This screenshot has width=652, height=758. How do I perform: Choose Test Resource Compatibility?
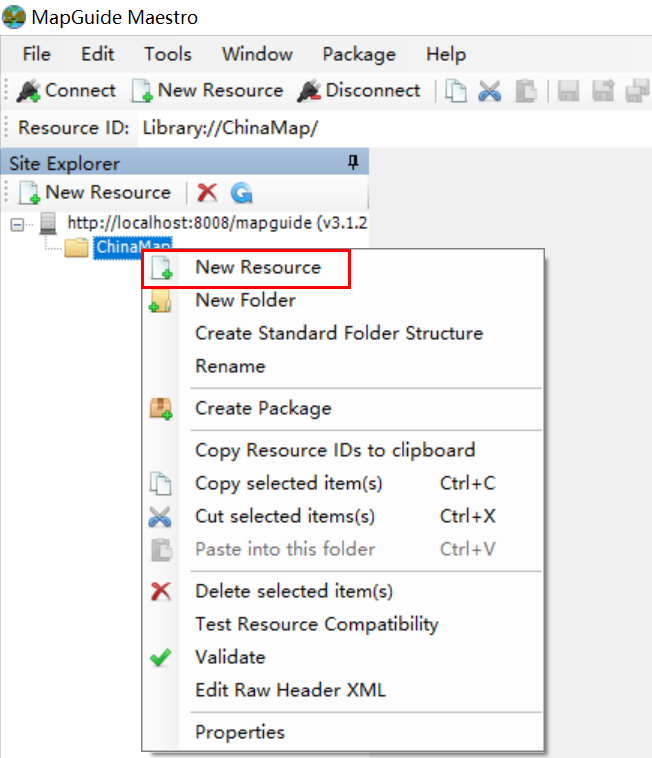pos(343,624)
